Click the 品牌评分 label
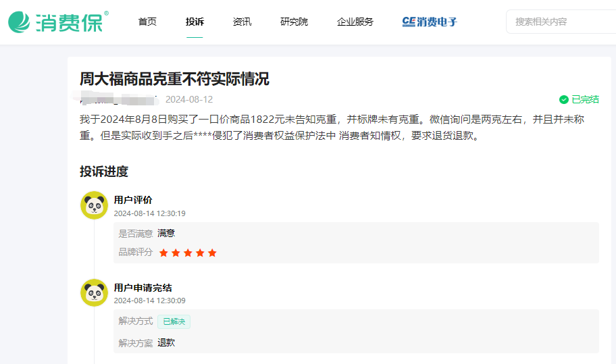This screenshot has height=364, width=616. 136,252
